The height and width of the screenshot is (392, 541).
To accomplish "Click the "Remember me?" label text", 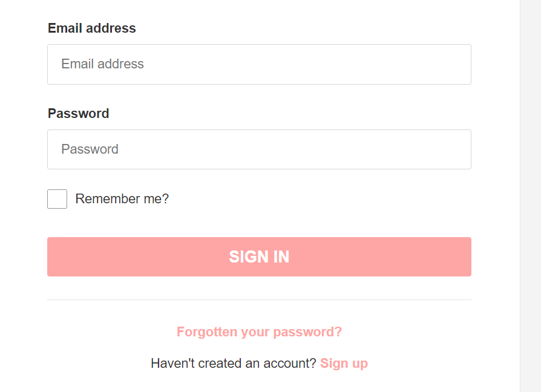I will click(122, 199).
